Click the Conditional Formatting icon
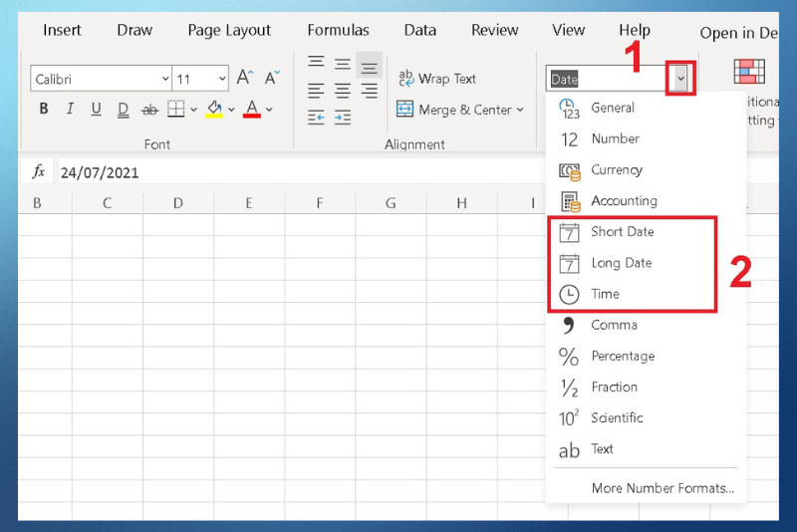This screenshot has height=532, width=797. click(749, 72)
